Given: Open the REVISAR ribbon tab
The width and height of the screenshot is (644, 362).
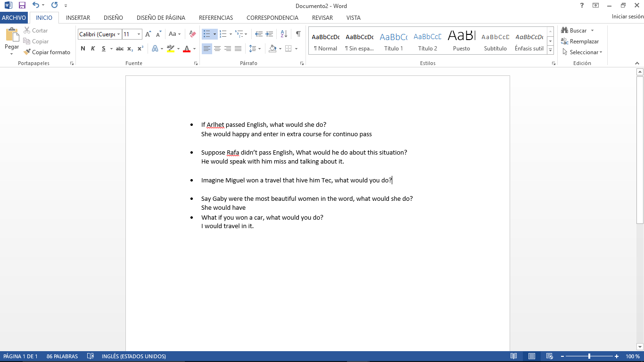Looking at the screenshot, I should (322, 18).
